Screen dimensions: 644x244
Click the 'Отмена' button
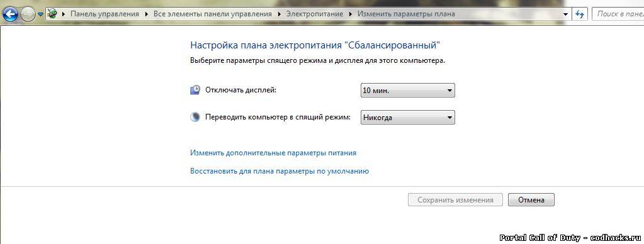(531, 200)
